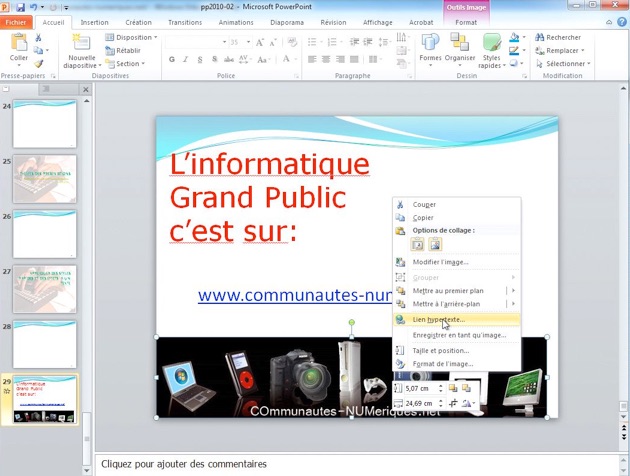
Task: Choose Format de l'image in context menu
Action: coord(456,364)
